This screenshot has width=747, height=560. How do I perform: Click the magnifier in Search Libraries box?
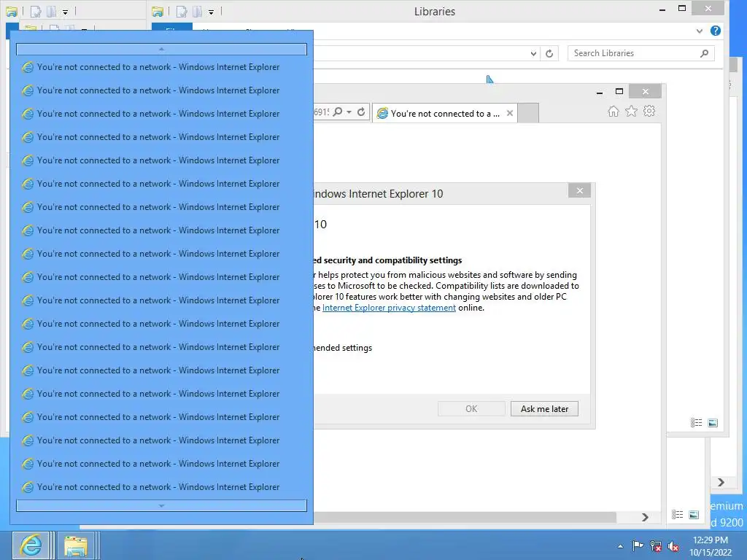(x=704, y=53)
